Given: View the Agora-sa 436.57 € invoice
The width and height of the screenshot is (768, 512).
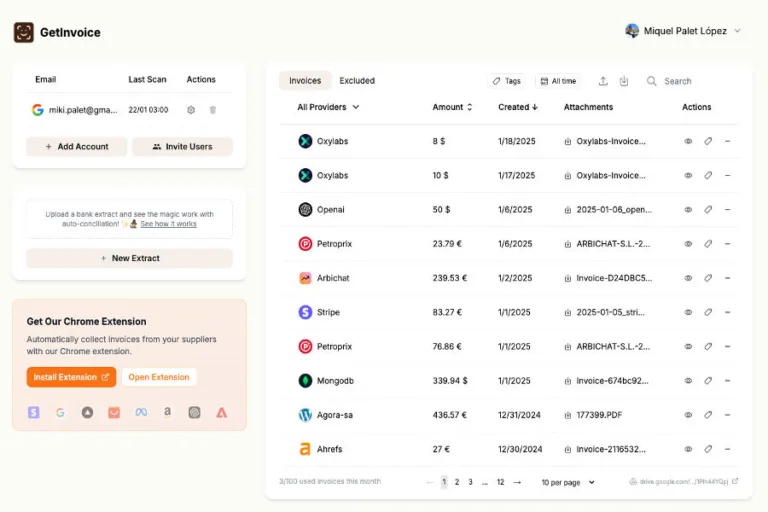Looking at the screenshot, I should coord(688,415).
